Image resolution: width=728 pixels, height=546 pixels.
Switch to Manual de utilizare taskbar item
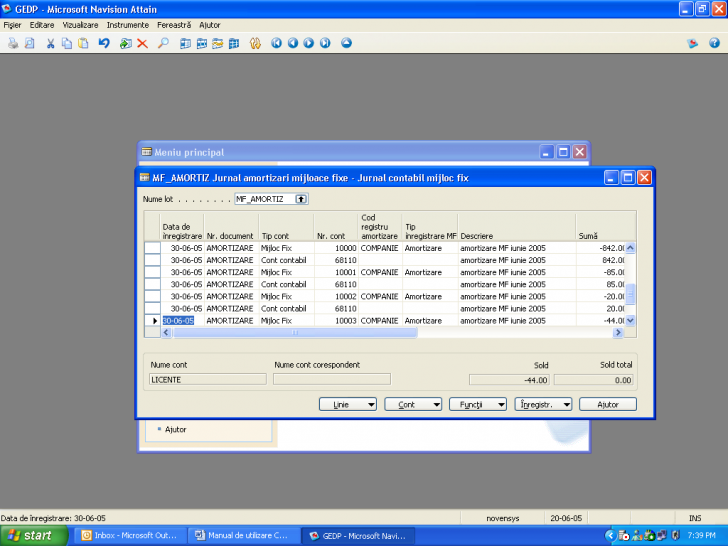(243, 535)
